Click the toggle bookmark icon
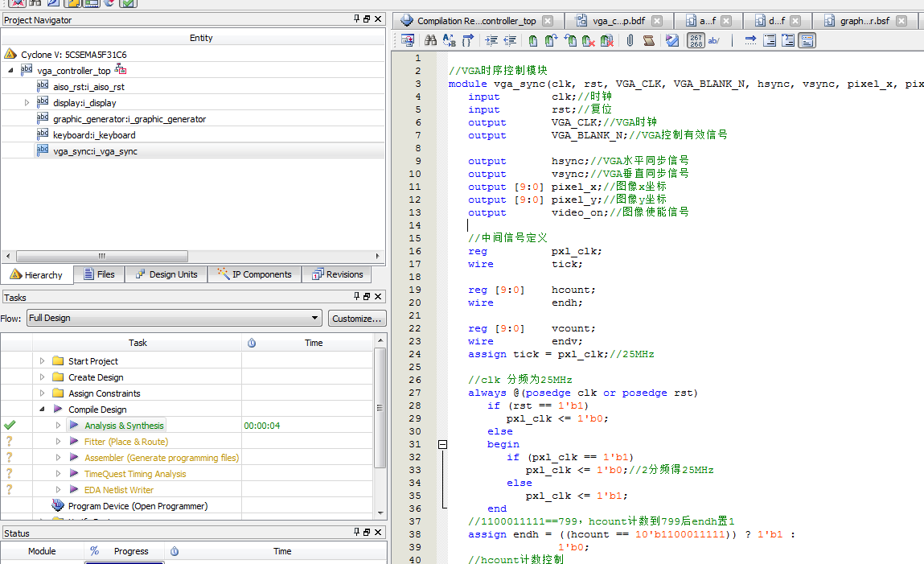 coord(532,40)
